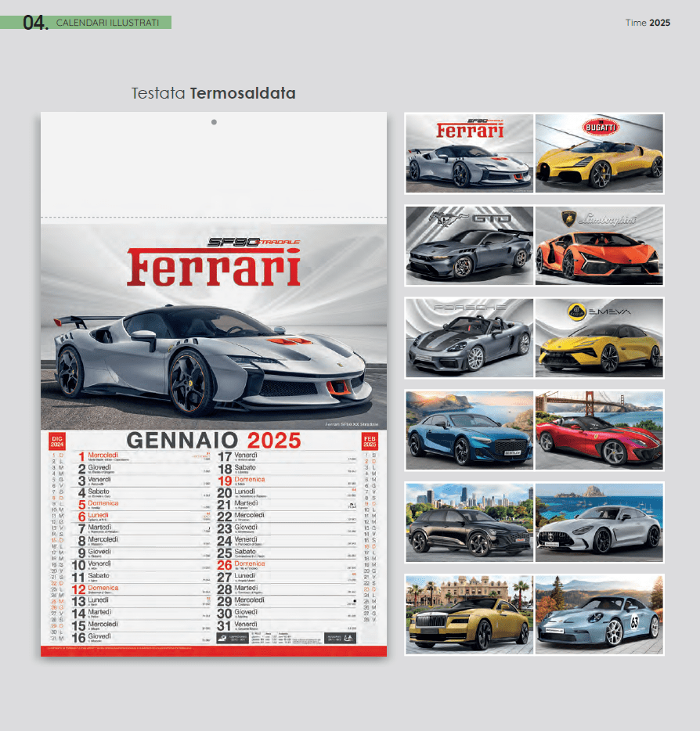The width and height of the screenshot is (700, 731).
Task: Click the Ferrari SF90 XX Stradale photo caption
Action: [x=352, y=424]
